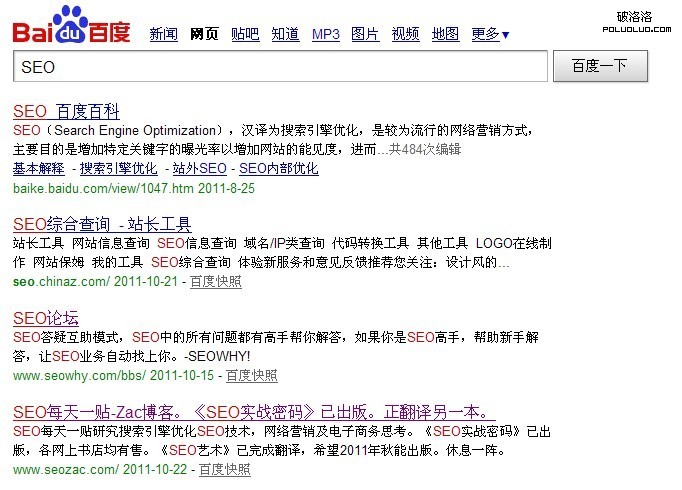Open the SEO 百度百科 result

click(x=67, y=111)
